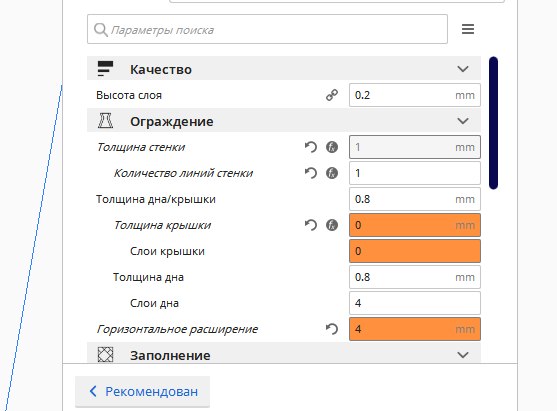The width and height of the screenshot is (557, 411).
Task: Revert the Толщина крышки setting
Action: tap(310, 225)
